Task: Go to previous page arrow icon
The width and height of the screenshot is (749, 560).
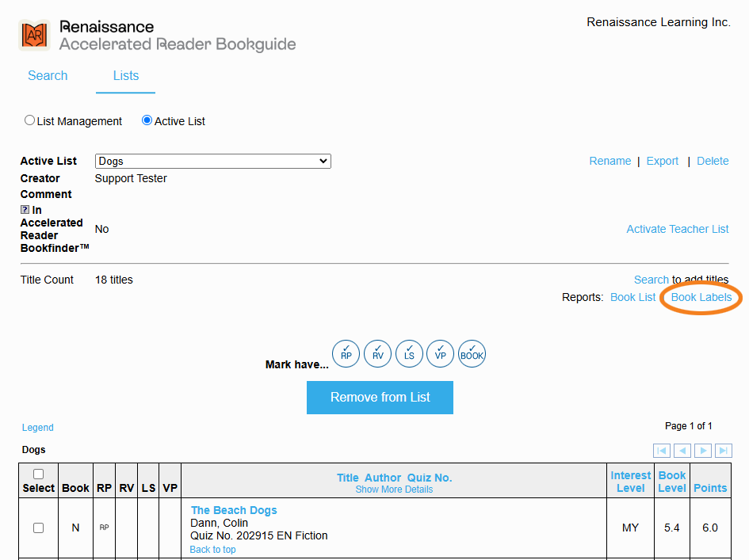Action: tap(682, 451)
